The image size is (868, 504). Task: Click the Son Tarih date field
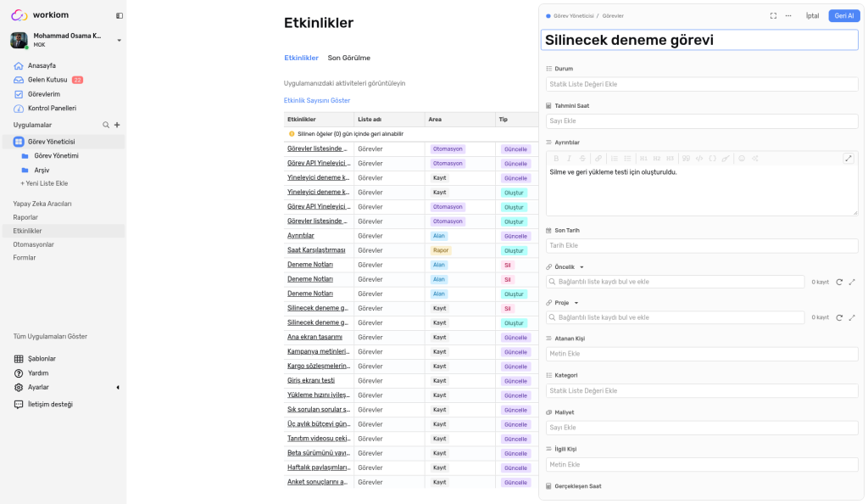[x=702, y=245]
